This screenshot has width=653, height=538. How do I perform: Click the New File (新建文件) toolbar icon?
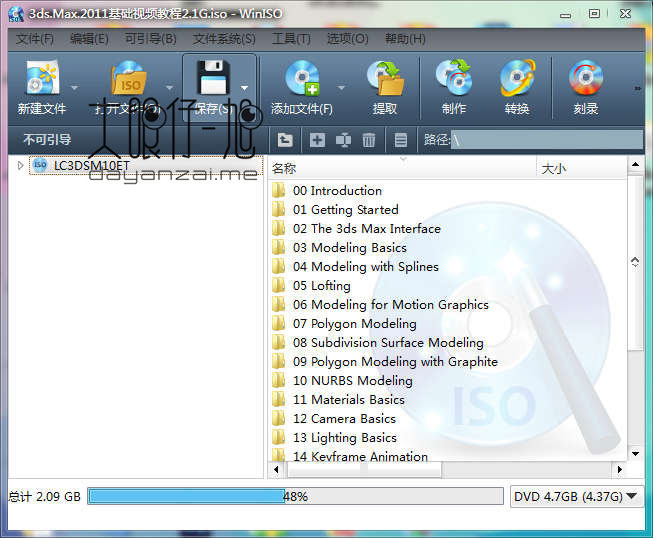[41, 77]
